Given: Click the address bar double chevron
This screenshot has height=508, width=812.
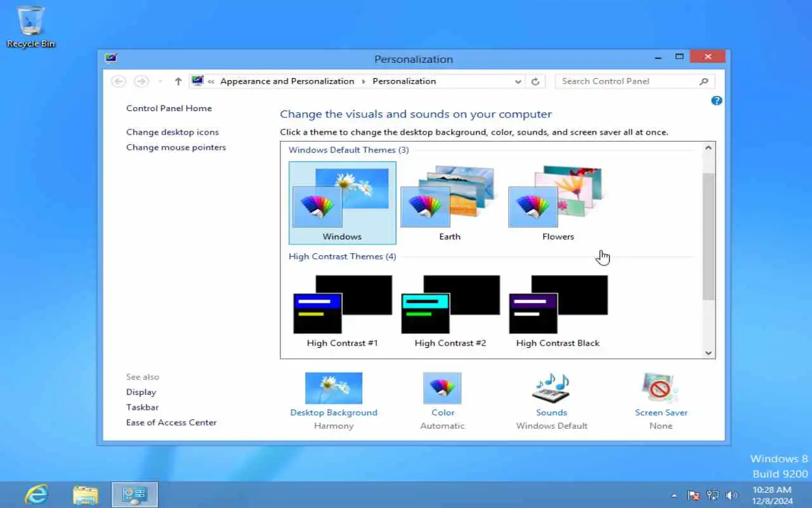Looking at the screenshot, I should (211, 81).
